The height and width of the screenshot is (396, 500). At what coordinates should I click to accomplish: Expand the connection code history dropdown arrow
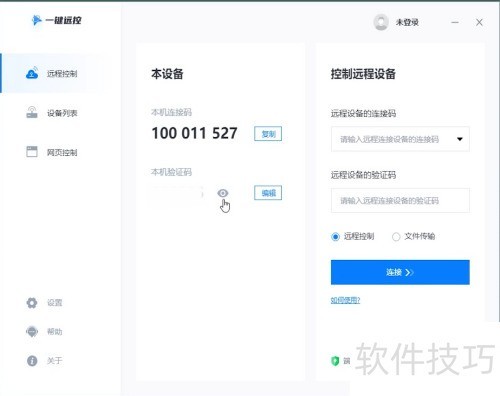[x=460, y=139]
